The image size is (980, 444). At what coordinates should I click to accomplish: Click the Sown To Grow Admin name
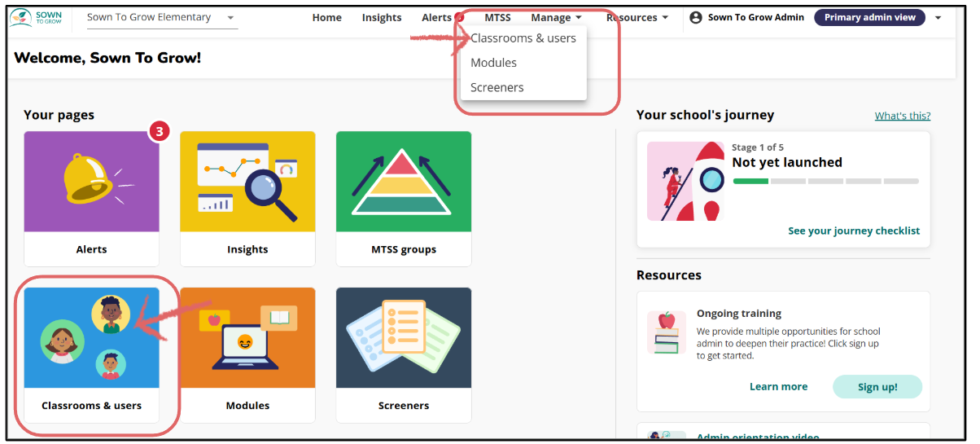756,17
